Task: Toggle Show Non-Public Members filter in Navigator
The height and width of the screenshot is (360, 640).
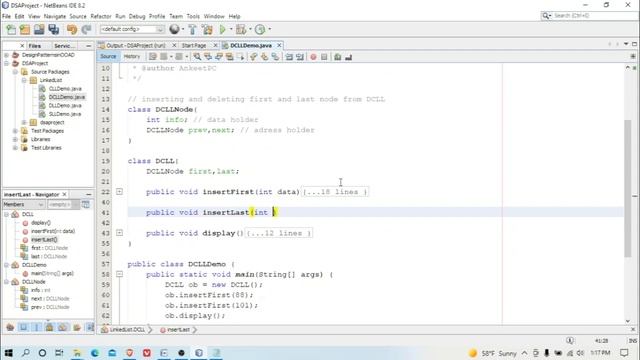Action: (x=49, y=327)
